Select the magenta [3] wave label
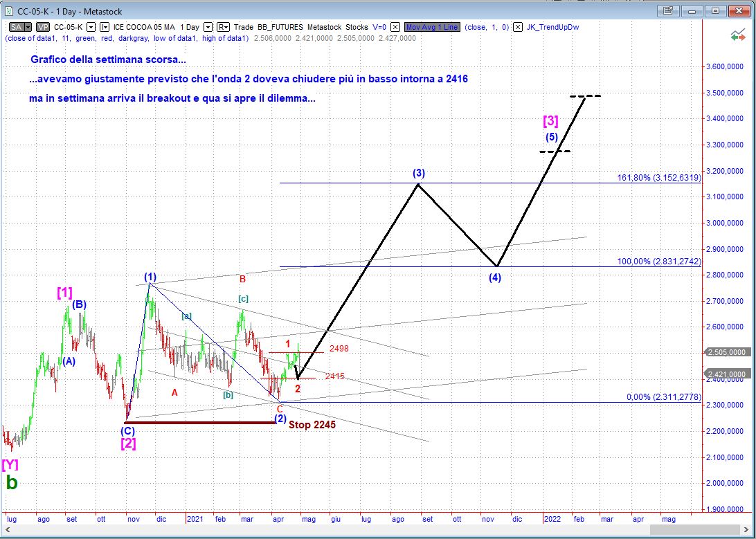The width and height of the screenshot is (756, 539). pyautogui.click(x=550, y=120)
